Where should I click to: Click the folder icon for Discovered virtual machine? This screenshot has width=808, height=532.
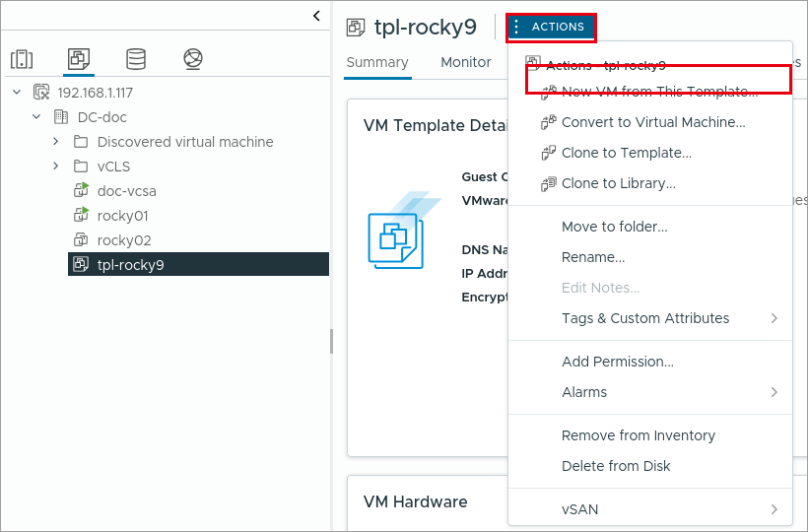(81, 142)
